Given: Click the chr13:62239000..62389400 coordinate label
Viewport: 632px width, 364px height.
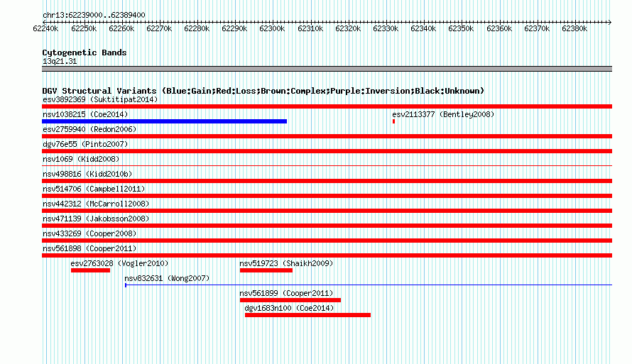Looking at the screenshot, I should [94, 15].
